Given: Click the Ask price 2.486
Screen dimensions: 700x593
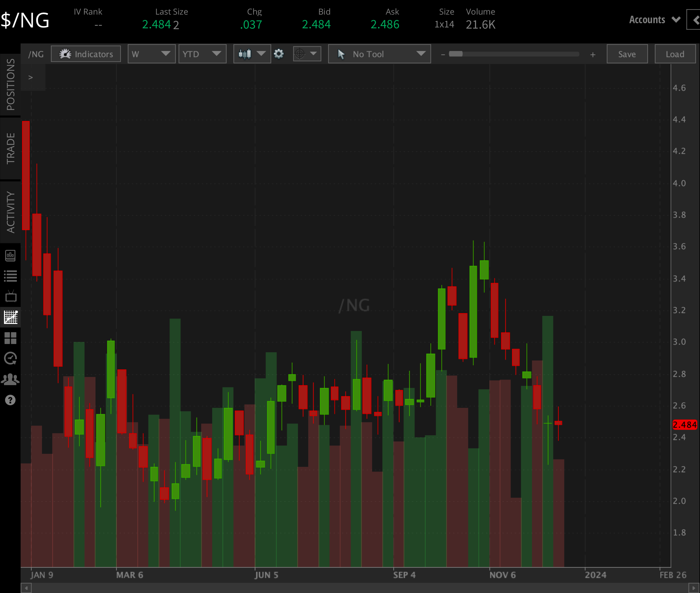Looking at the screenshot, I should point(385,25).
